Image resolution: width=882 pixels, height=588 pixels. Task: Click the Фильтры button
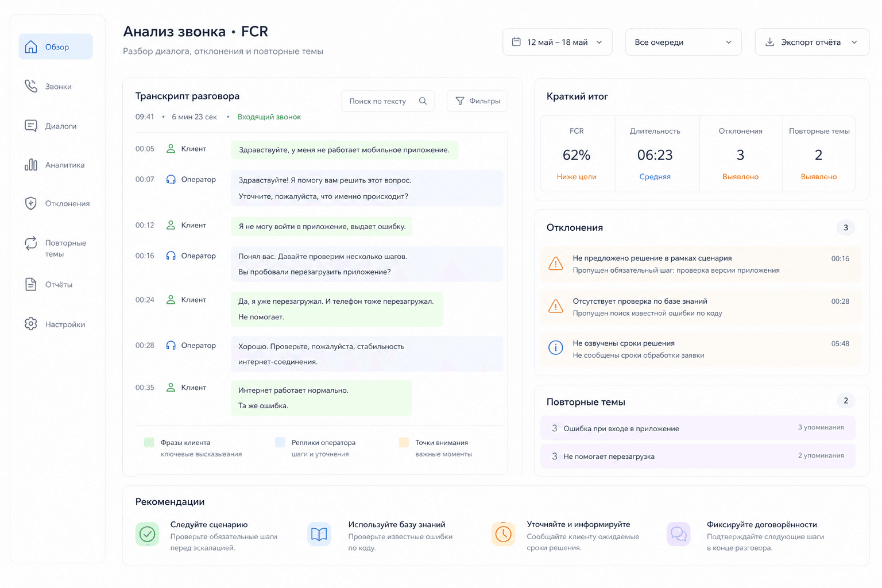477,101
